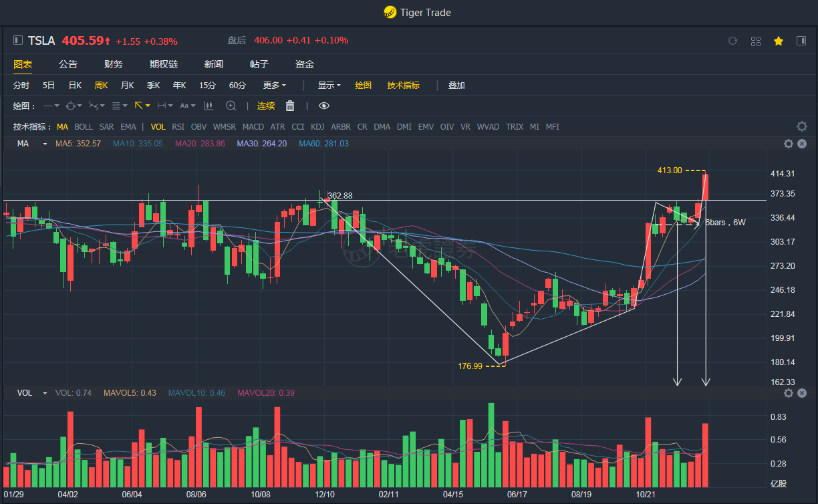Close the VOL indicator panel
Viewport: 818px width, 504px height.
tap(802, 393)
